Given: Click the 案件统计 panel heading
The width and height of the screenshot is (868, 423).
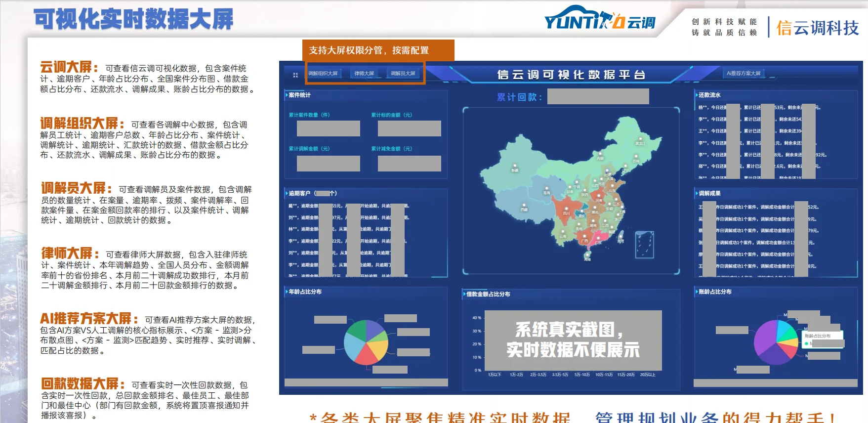Looking at the screenshot, I should 299,95.
